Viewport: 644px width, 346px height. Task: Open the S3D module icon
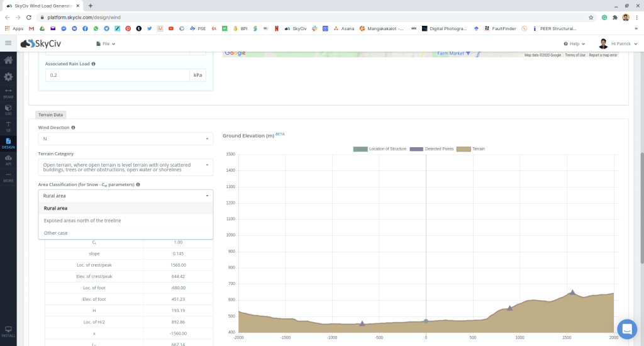[8, 109]
